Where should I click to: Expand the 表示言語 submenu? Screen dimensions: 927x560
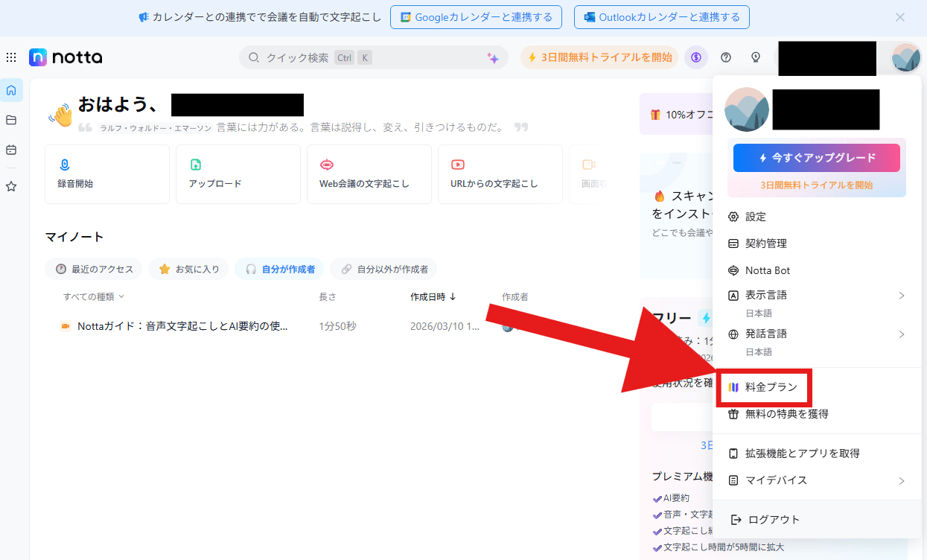tap(815, 295)
